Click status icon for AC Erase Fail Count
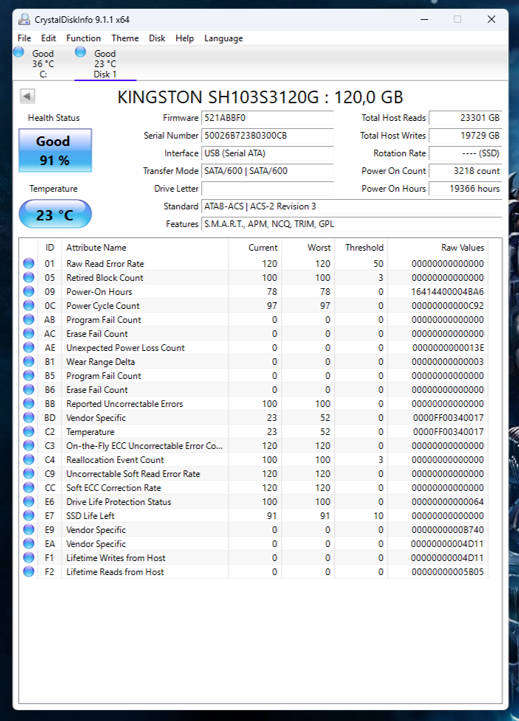The image size is (519, 721). coord(29,333)
